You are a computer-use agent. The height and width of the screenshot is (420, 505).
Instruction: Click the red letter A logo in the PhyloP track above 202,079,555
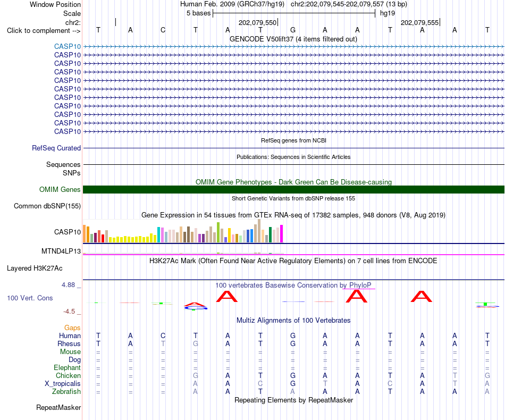(421, 296)
